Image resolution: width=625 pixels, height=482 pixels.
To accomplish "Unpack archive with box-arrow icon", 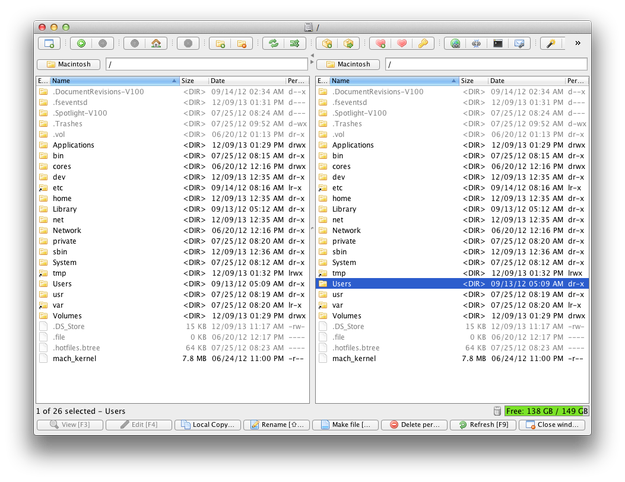I will [348, 43].
